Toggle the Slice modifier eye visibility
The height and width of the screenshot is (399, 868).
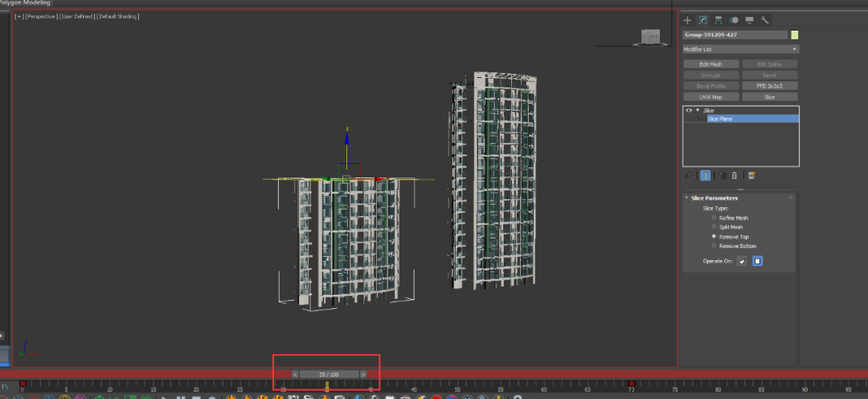(689, 111)
